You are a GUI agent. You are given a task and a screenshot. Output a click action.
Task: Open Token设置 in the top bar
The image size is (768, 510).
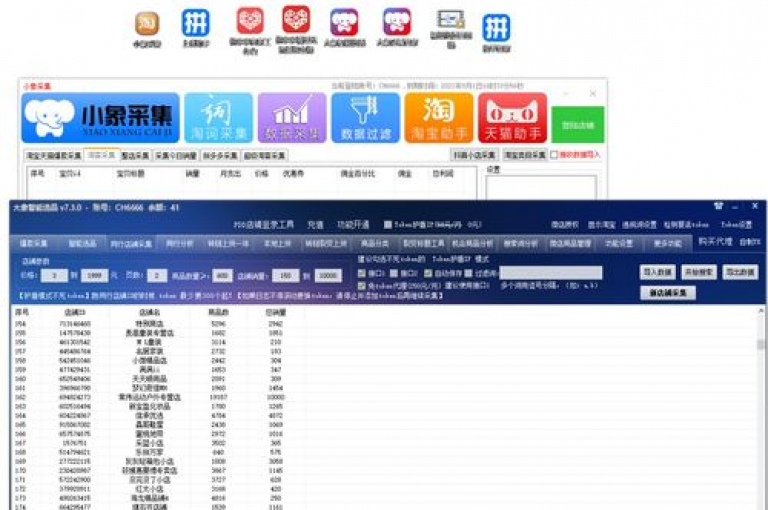736,225
